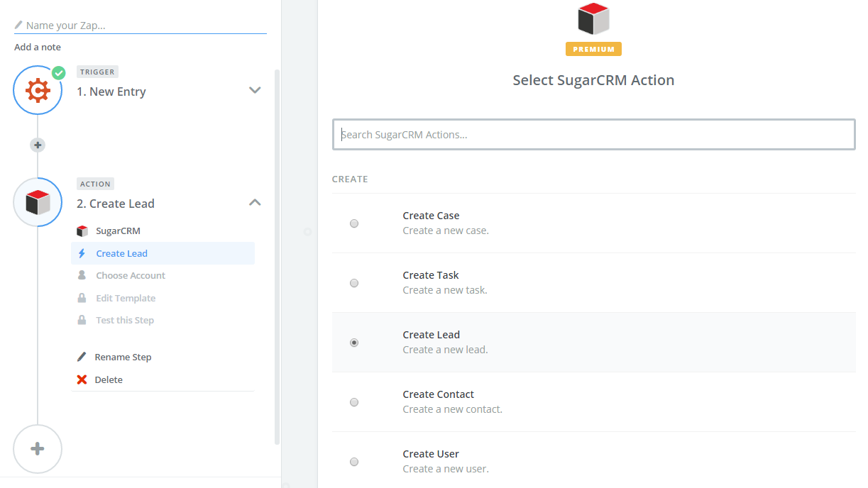The image size is (868, 488).
Task: Select the Create Case radio button
Action: pyautogui.click(x=354, y=223)
